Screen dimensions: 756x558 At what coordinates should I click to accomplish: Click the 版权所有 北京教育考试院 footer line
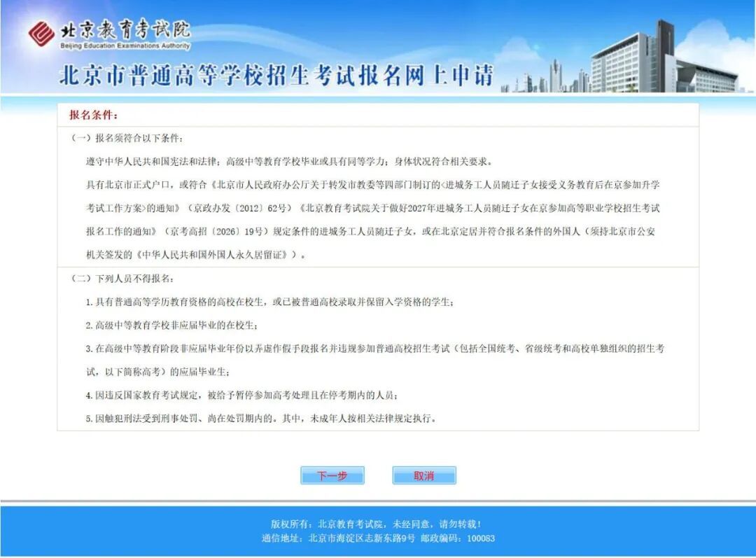pos(376,524)
